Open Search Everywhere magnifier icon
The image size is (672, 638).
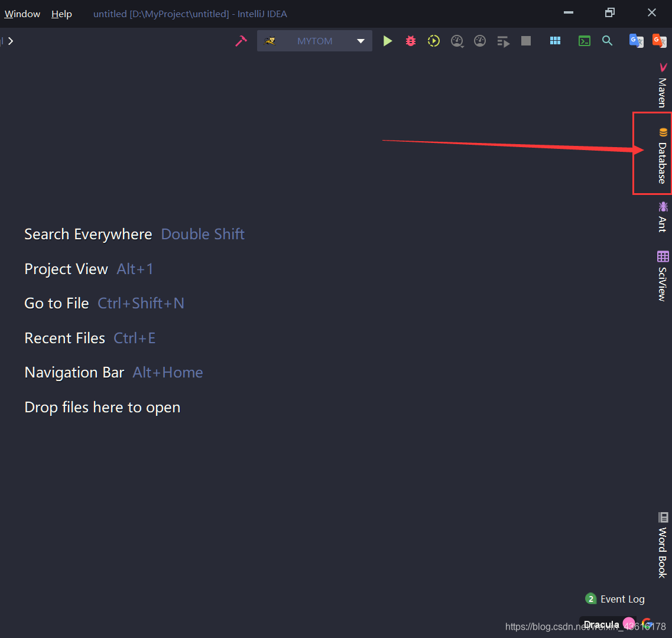point(608,41)
